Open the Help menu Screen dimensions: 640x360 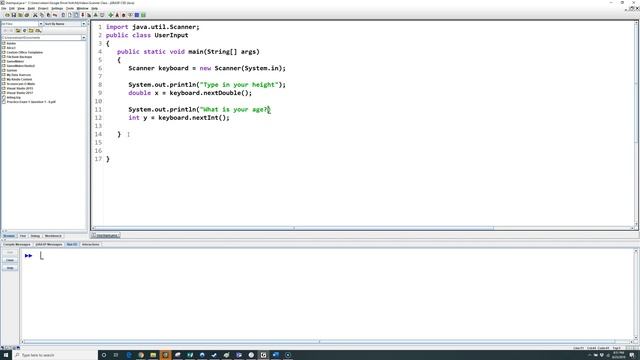(94, 8)
